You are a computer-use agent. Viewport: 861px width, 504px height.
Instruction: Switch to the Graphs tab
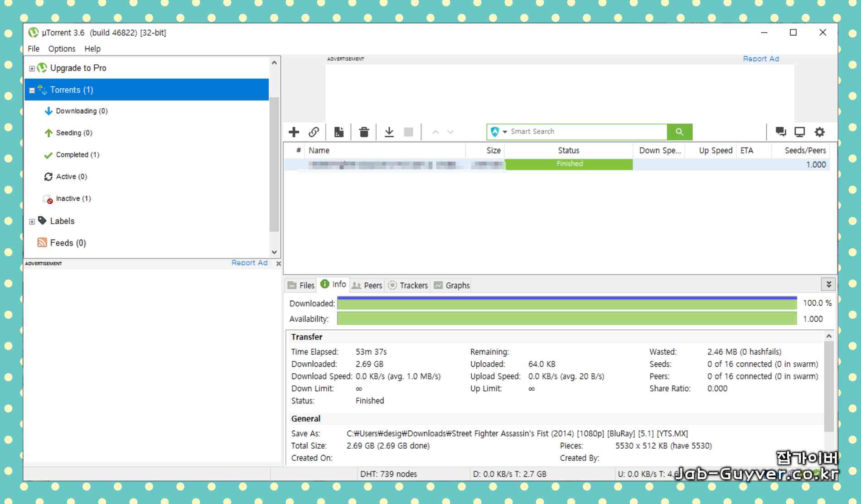pos(452,285)
